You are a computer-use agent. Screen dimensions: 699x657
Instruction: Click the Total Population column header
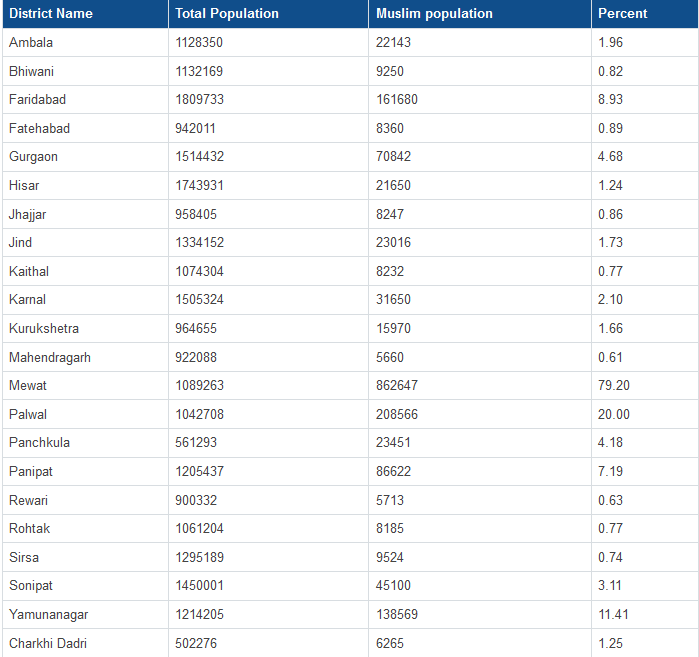(x=227, y=14)
